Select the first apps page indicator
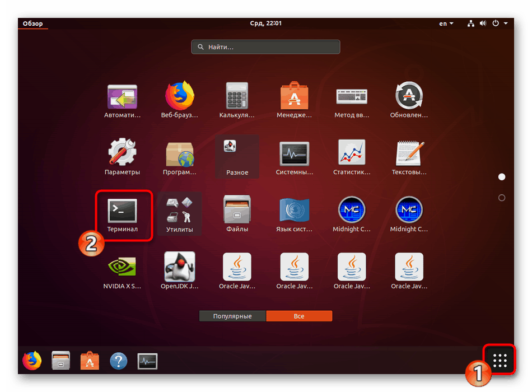The height and width of the screenshot is (392, 532). click(x=501, y=176)
